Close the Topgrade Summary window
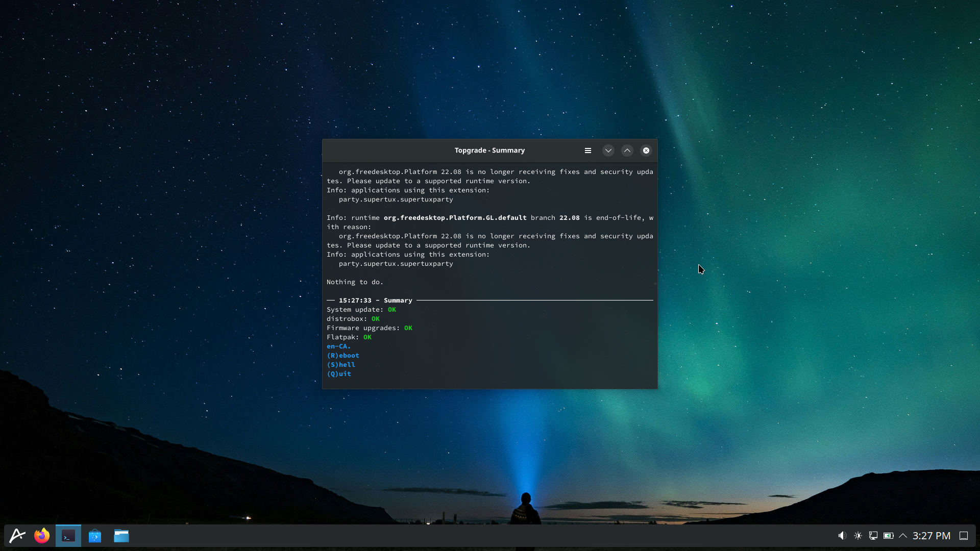Image resolution: width=980 pixels, height=551 pixels. (x=646, y=151)
